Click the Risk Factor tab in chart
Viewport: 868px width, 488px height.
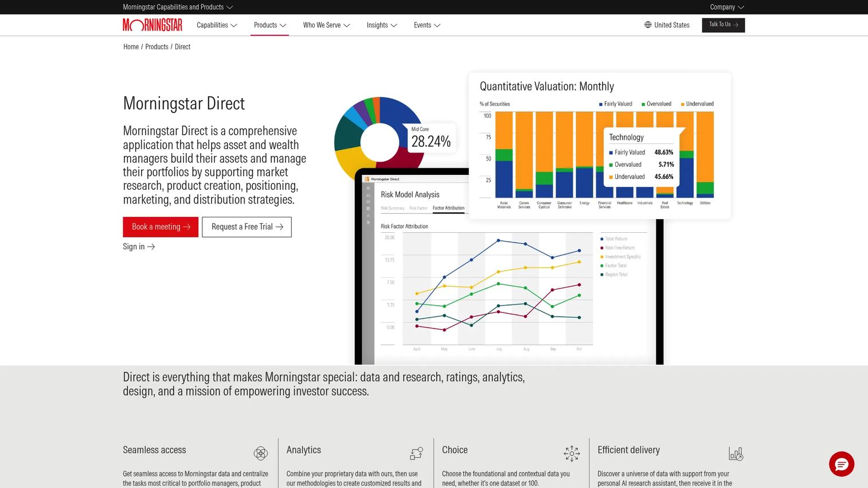coord(419,208)
